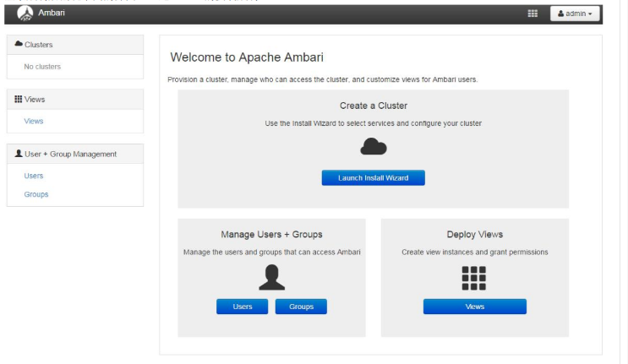Open the Users link in sidebar

point(34,177)
